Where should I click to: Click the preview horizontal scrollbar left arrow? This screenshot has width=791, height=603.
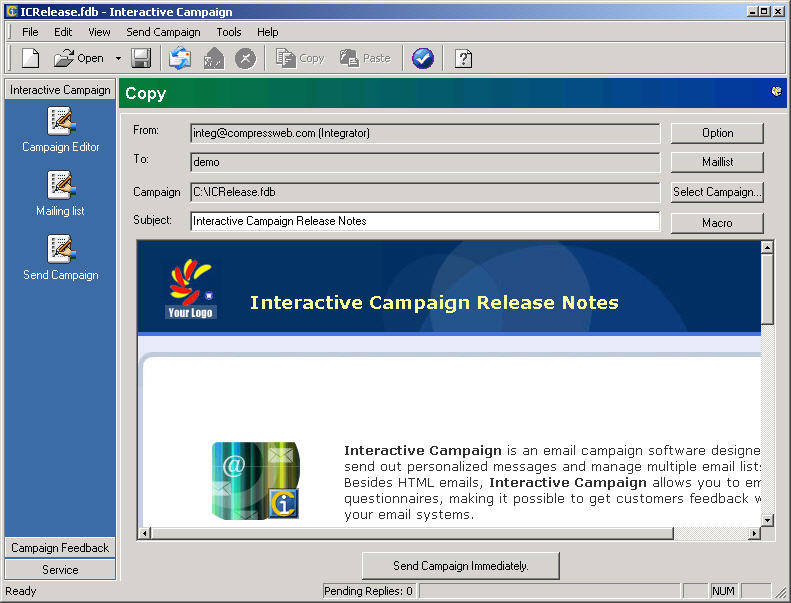click(144, 533)
